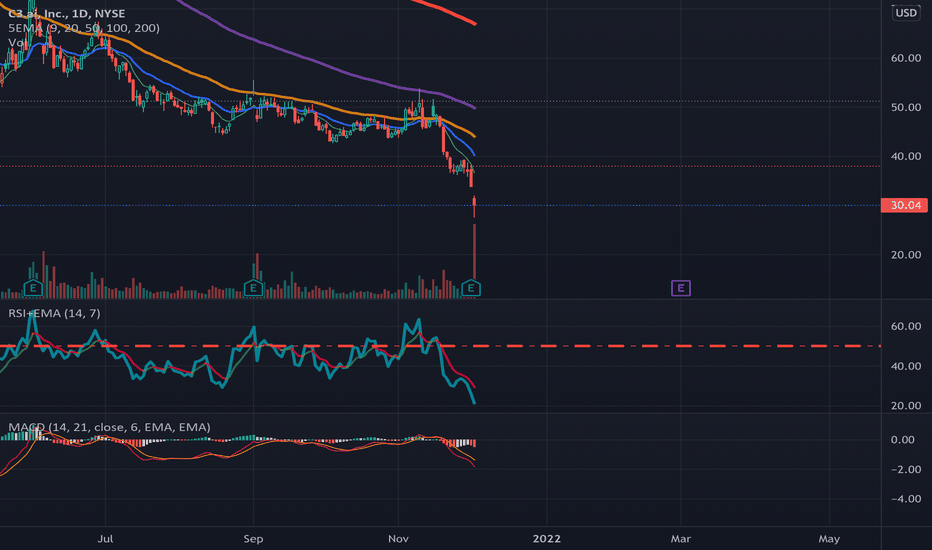Click the Nov label on the time axis
This screenshot has height=550, width=932.
(398, 539)
